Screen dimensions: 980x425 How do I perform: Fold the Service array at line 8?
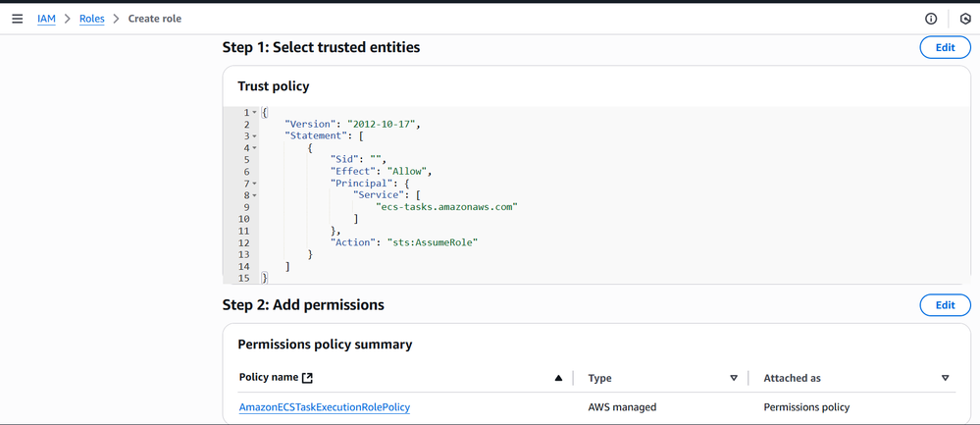[x=255, y=195]
